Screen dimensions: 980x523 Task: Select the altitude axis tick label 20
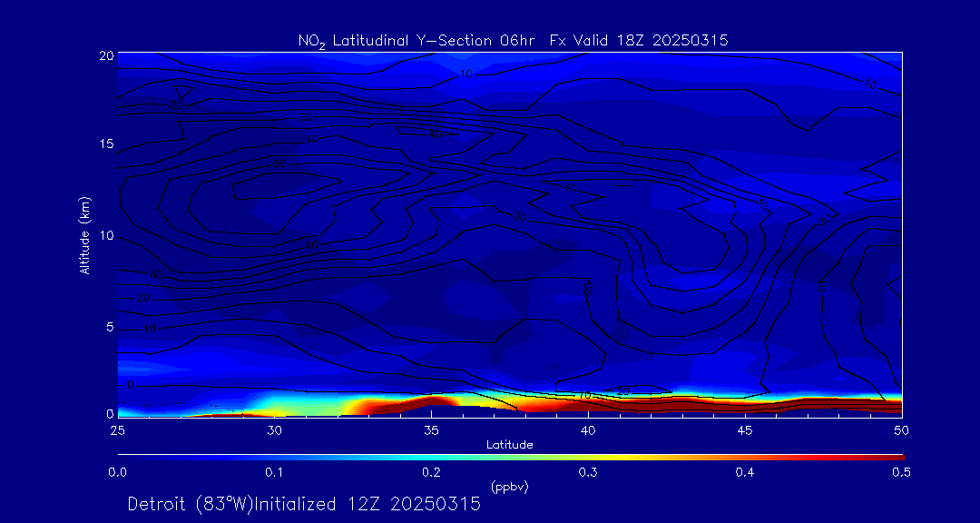[105, 55]
